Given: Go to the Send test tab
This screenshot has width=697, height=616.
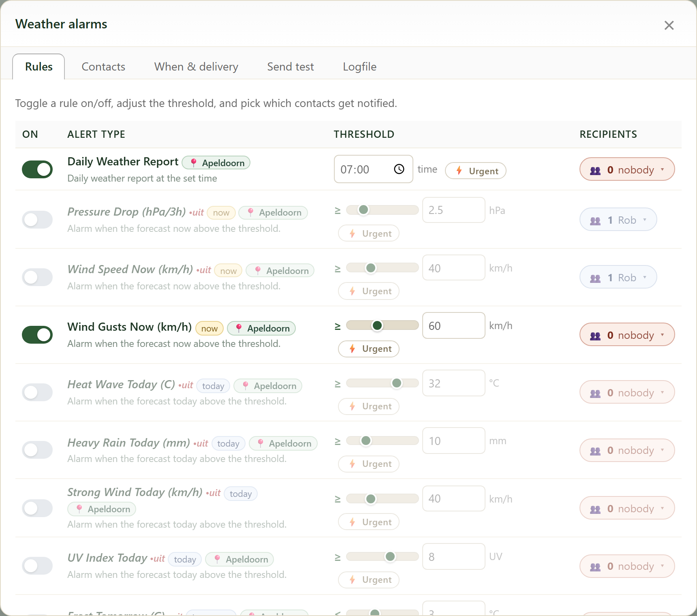Looking at the screenshot, I should 291,66.
